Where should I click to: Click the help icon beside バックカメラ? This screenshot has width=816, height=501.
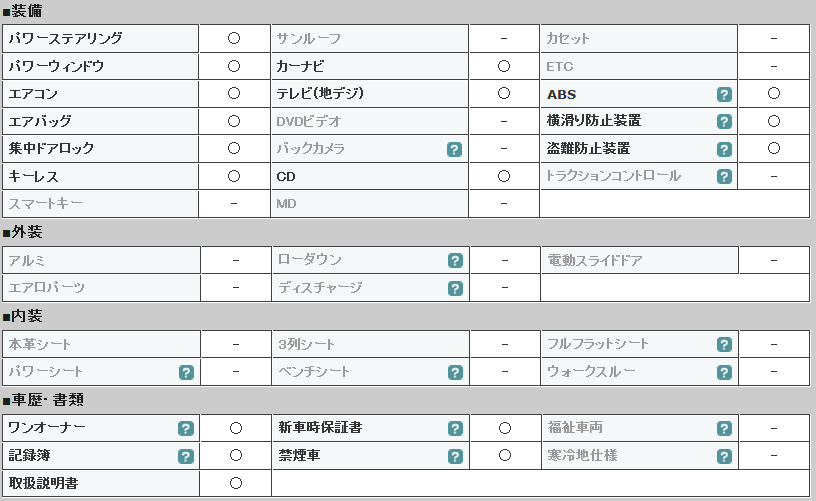coord(454,149)
